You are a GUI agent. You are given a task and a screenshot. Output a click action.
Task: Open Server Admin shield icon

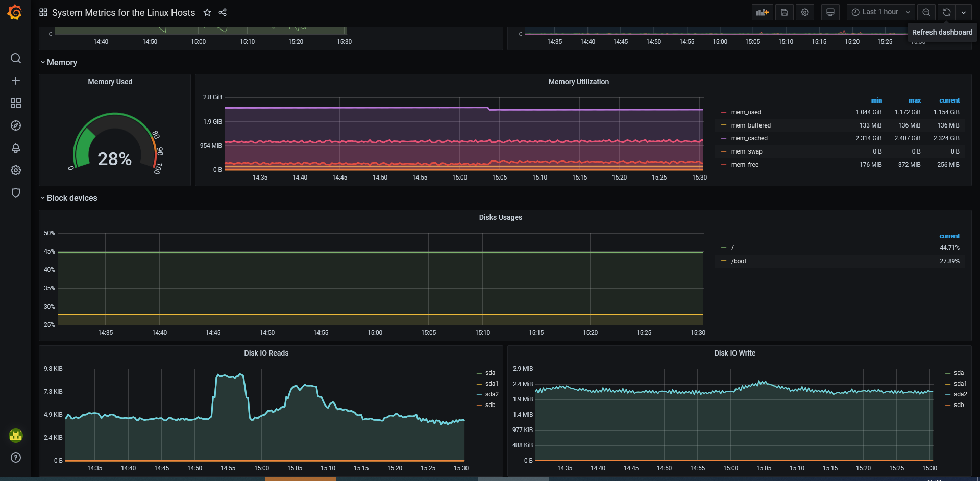16,193
